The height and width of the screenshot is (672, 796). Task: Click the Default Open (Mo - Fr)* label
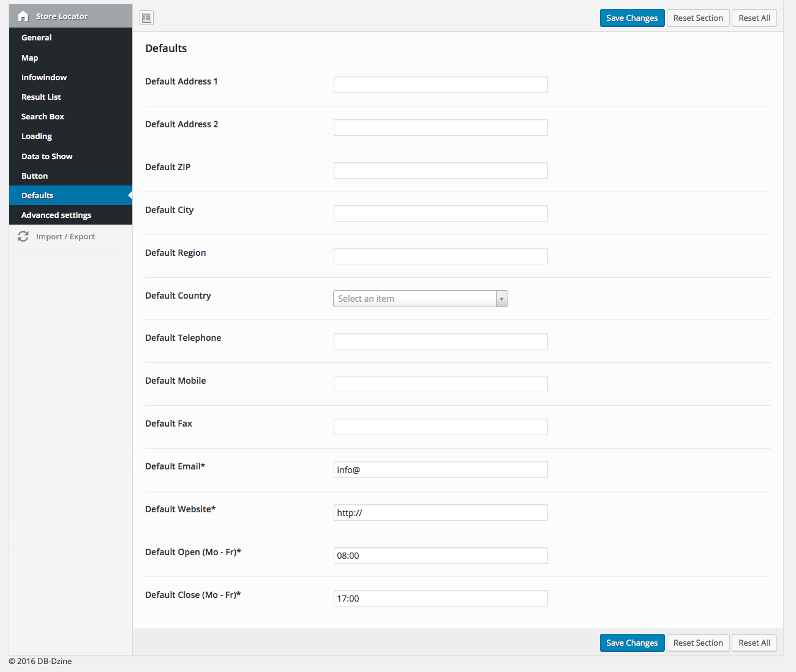[193, 552]
